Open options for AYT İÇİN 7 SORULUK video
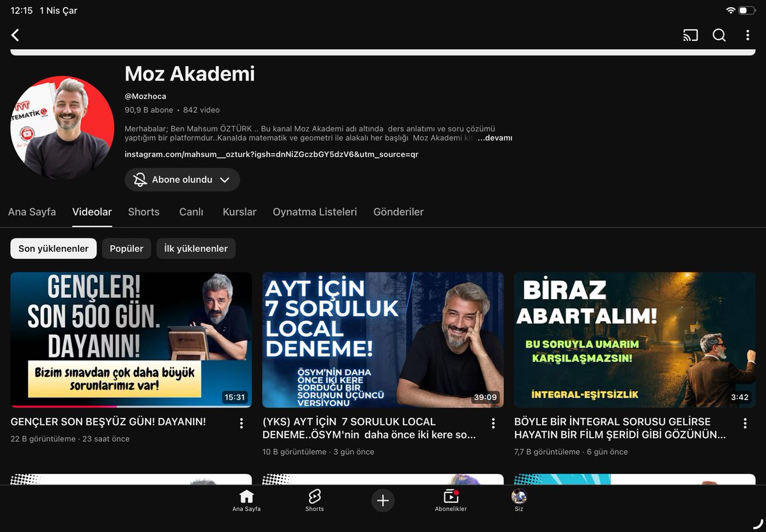The height and width of the screenshot is (532, 766). coord(493,423)
